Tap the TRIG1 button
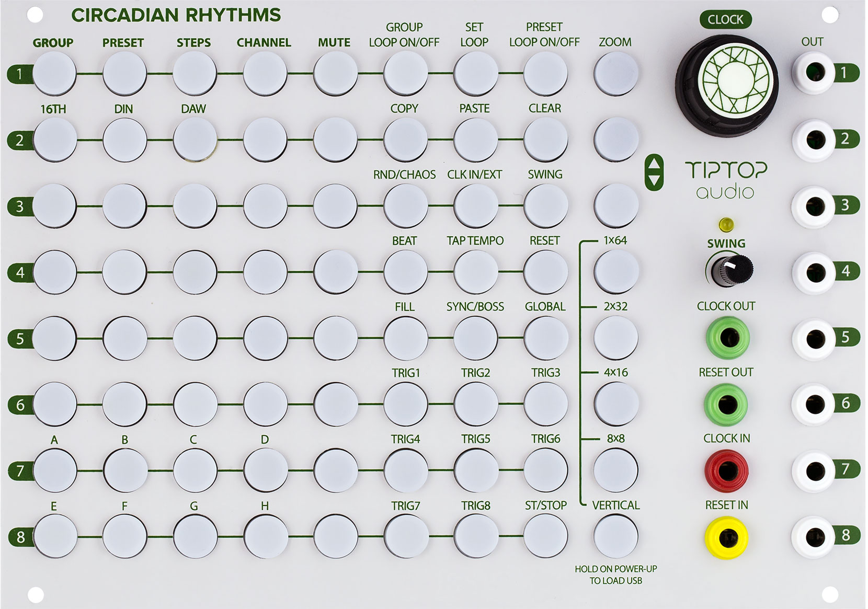The height and width of the screenshot is (609, 868). coord(405,404)
